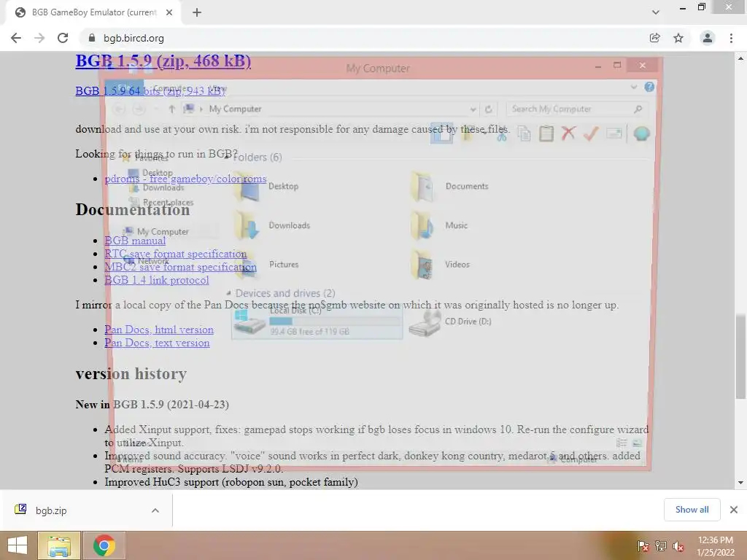This screenshot has height=560, width=747.
Task: Go forward in browser history
Action: click(39, 38)
